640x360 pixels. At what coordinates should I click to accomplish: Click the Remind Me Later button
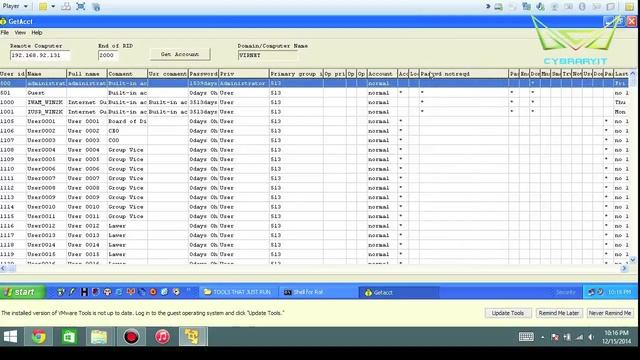pyautogui.click(x=559, y=313)
